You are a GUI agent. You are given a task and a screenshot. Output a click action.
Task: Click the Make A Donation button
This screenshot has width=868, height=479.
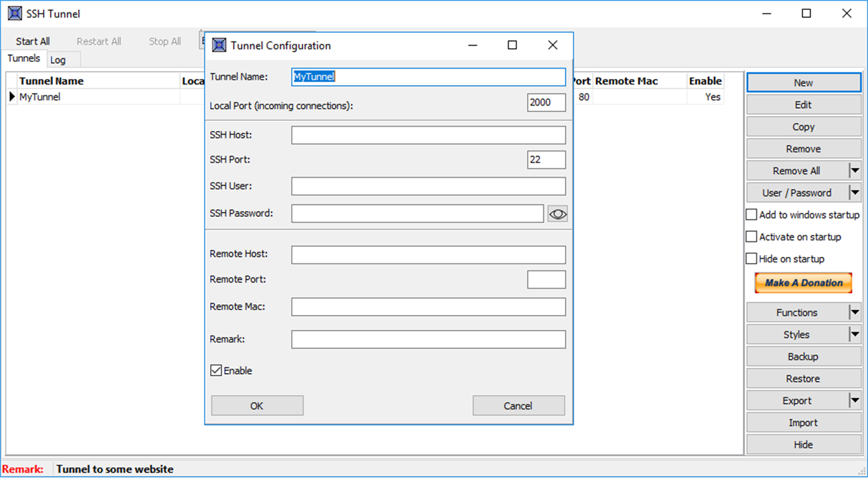click(804, 283)
